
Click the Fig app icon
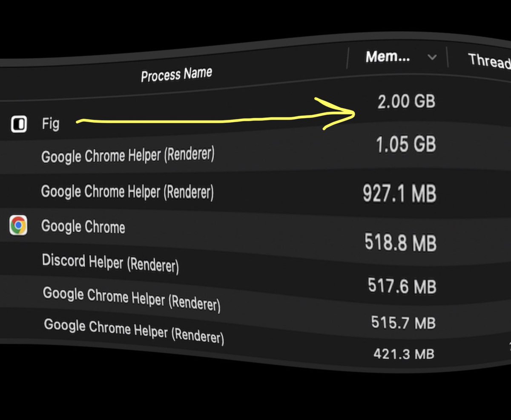19,125
